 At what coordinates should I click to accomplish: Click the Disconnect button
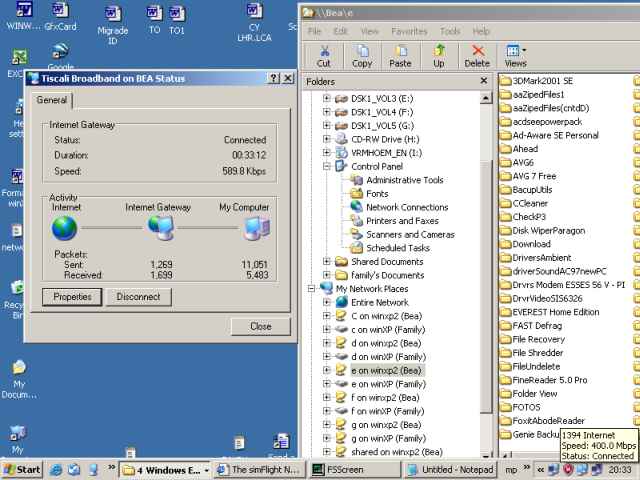pyautogui.click(x=138, y=297)
